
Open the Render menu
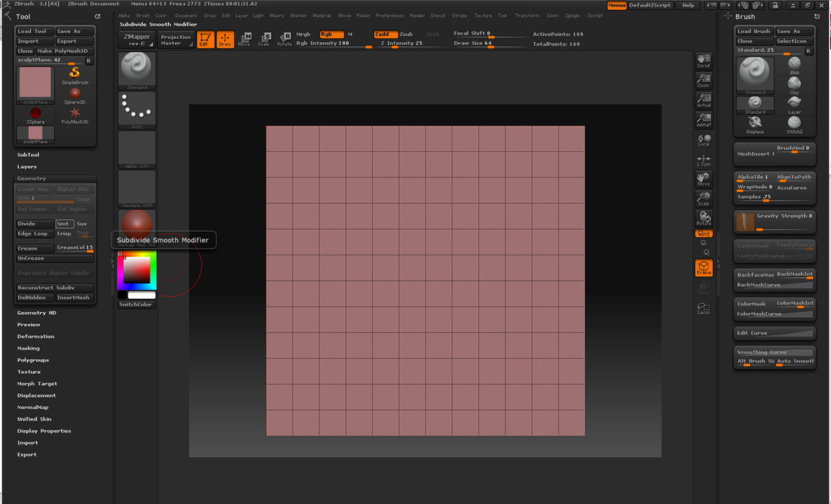coord(417,15)
